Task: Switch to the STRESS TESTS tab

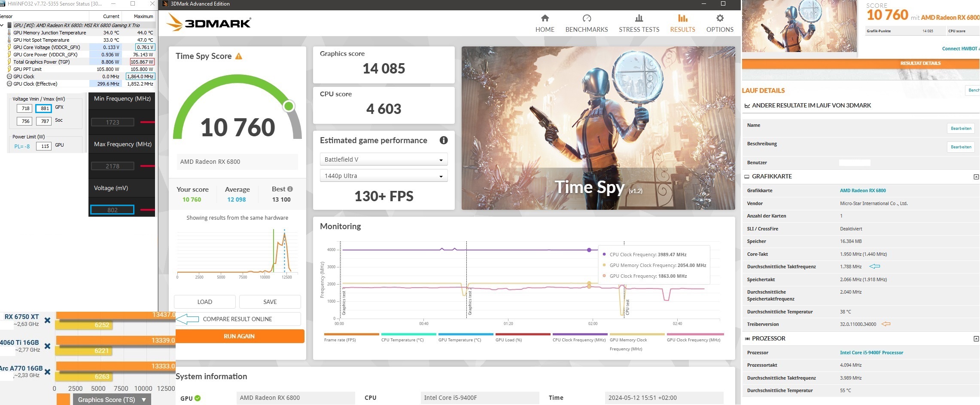Action: click(x=639, y=23)
